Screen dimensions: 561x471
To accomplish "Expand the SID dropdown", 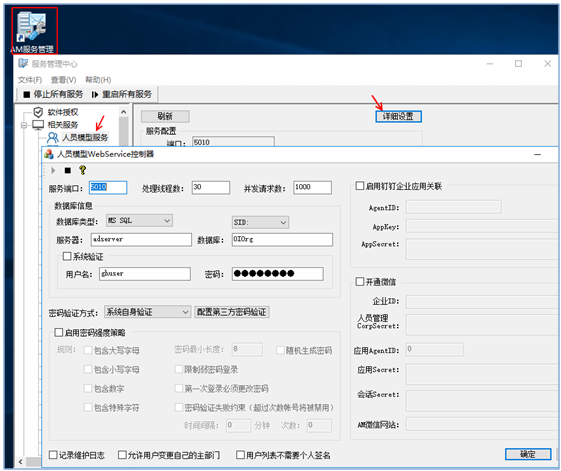I will coord(260,222).
